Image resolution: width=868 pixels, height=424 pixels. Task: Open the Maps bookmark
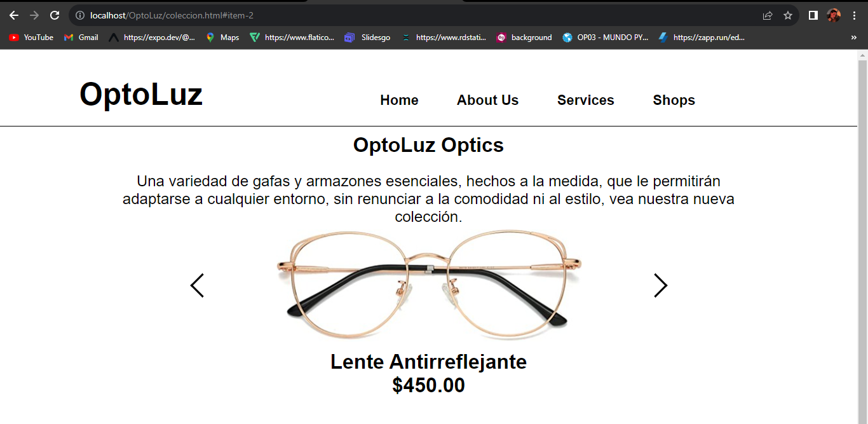click(222, 38)
